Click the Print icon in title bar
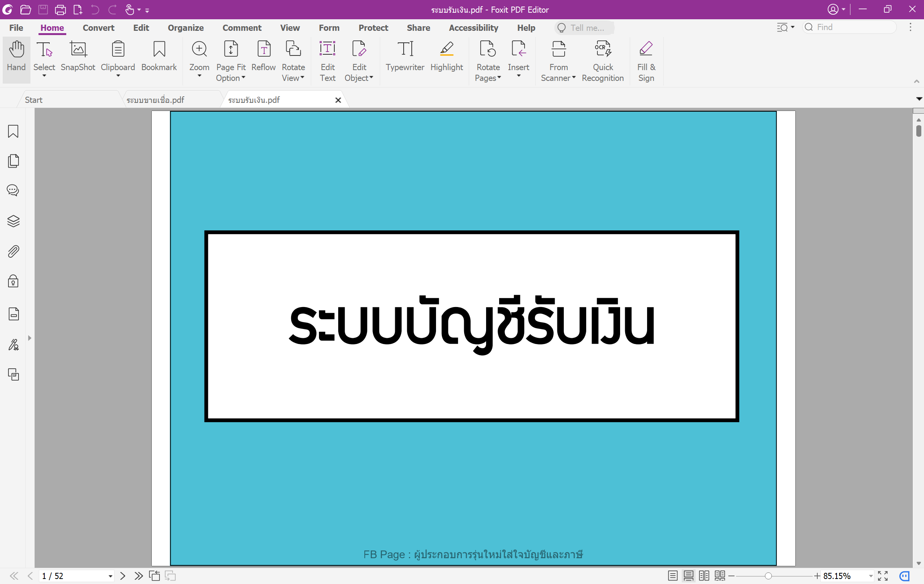This screenshot has width=924, height=584. click(60, 10)
